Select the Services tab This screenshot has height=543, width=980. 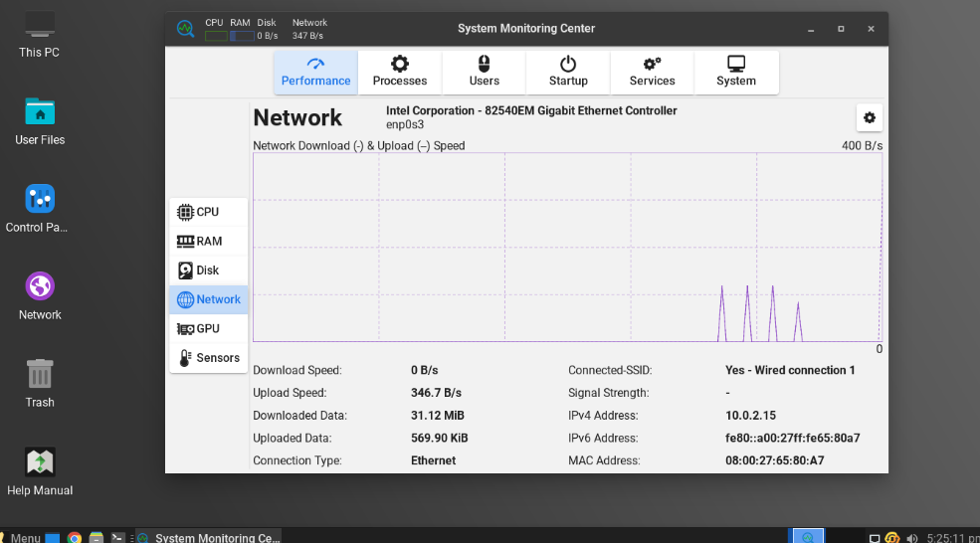[x=652, y=73]
